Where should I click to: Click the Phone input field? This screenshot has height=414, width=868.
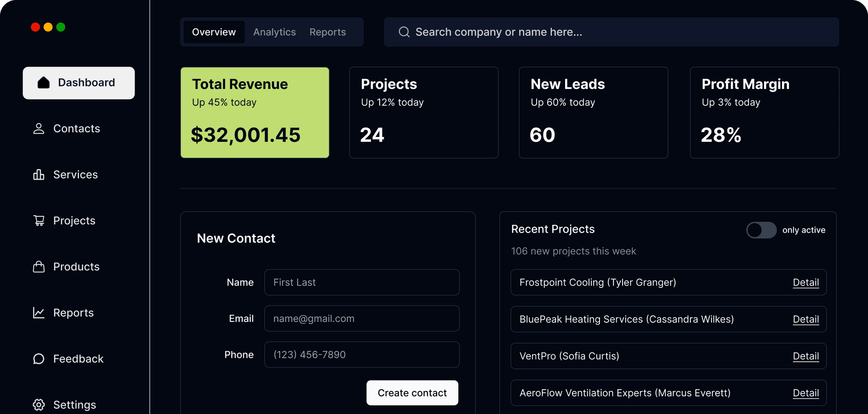[x=362, y=355]
